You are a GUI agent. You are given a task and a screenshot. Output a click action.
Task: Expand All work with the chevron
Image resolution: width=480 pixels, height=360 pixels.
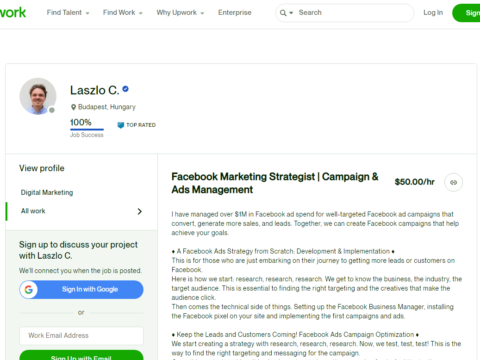tap(140, 211)
